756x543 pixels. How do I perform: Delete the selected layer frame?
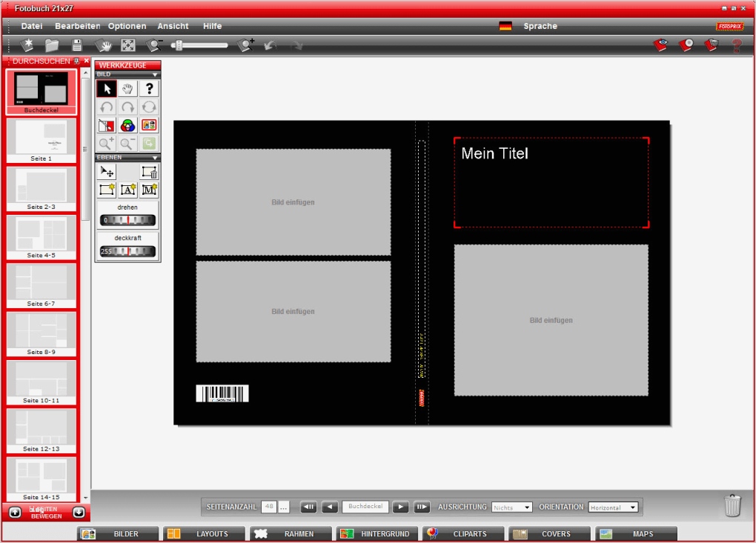coord(149,172)
